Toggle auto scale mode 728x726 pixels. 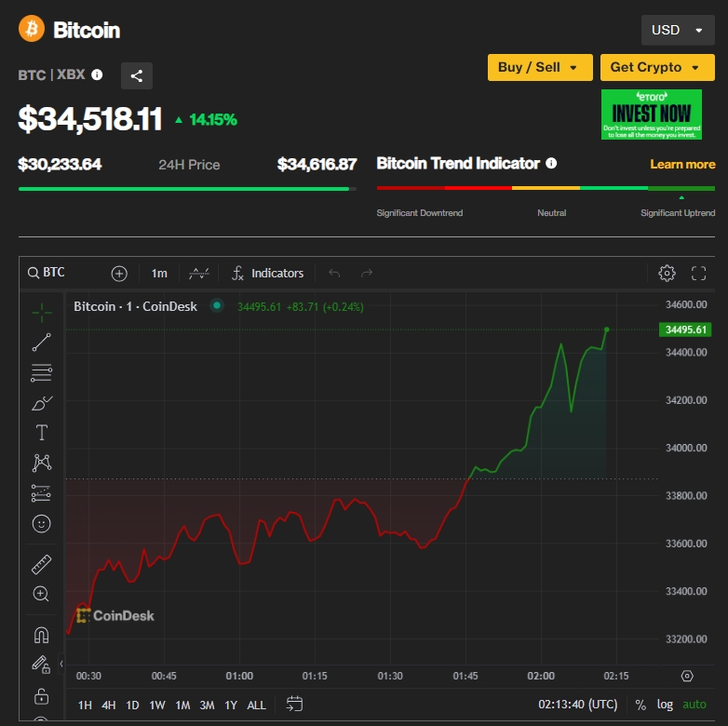tap(694, 705)
